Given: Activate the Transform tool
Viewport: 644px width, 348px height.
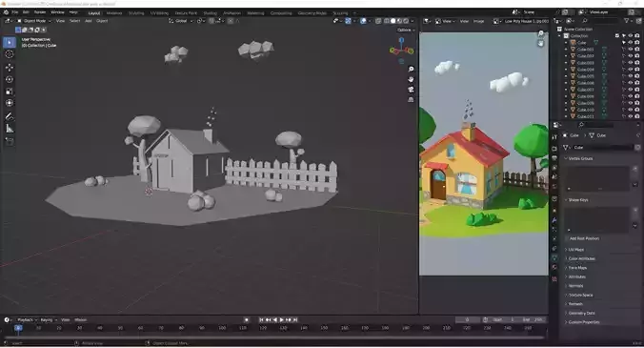Looking at the screenshot, I should click(x=9, y=103).
